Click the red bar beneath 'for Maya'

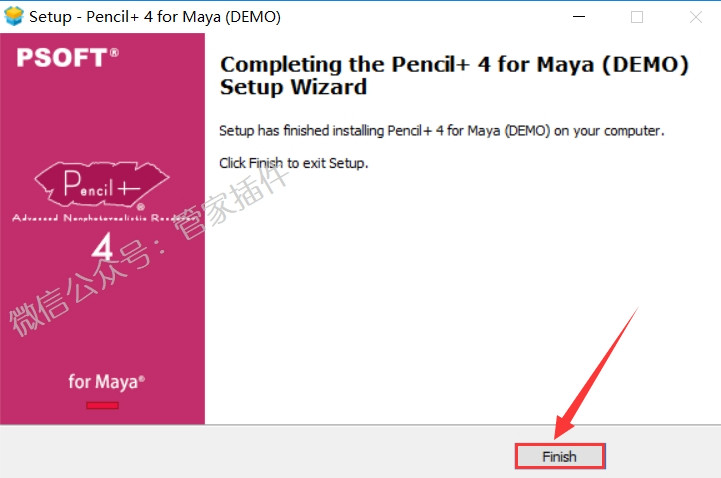(x=103, y=405)
